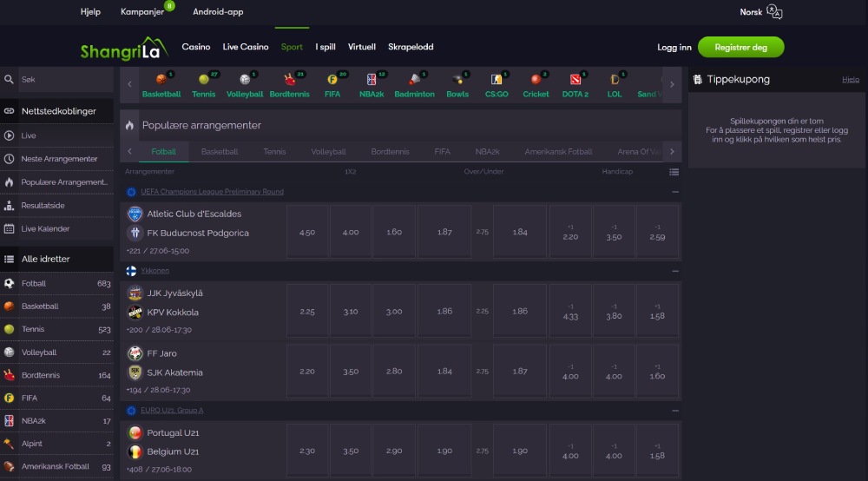The height and width of the screenshot is (481, 868).
Task: Open the Live Casino menu item
Action: (246, 47)
